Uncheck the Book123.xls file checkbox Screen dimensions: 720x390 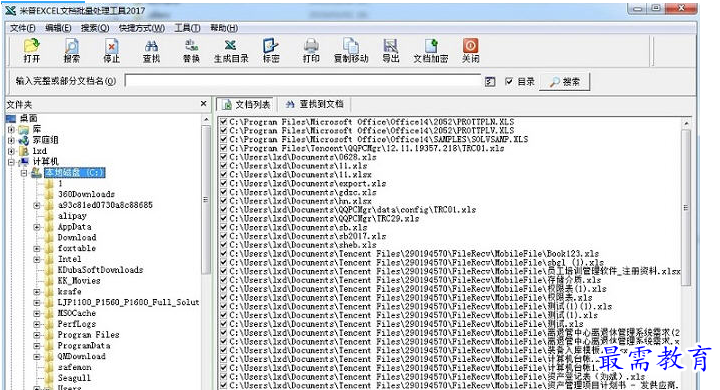pos(224,254)
